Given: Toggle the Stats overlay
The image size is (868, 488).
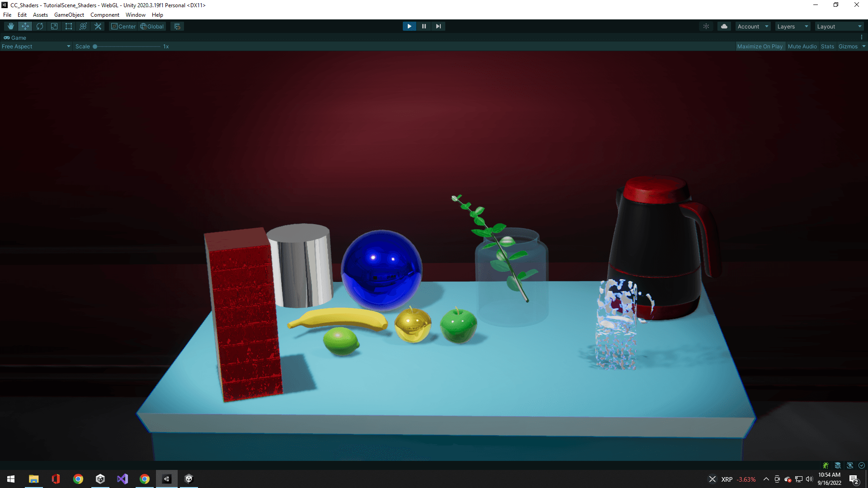Looking at the screenshot, I should coord(827,47).
